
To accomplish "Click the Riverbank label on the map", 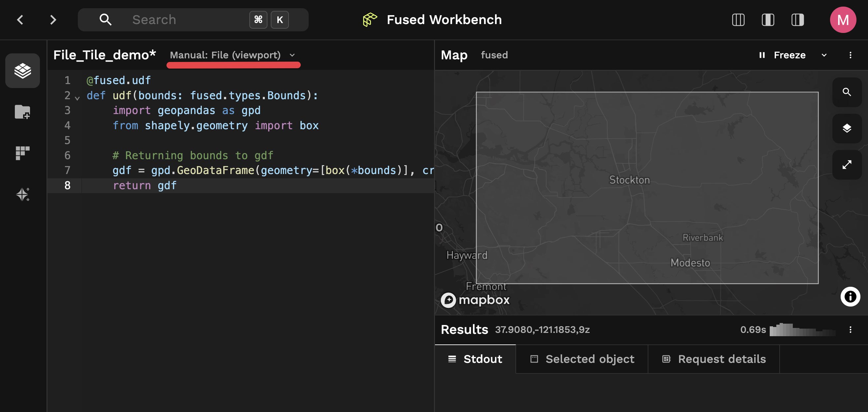I will pyautogui.click(x=702, y=238).
